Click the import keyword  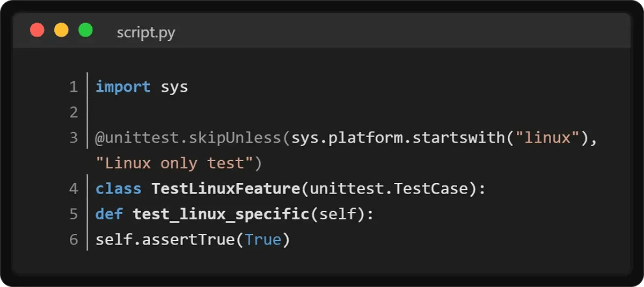(123, 87)
